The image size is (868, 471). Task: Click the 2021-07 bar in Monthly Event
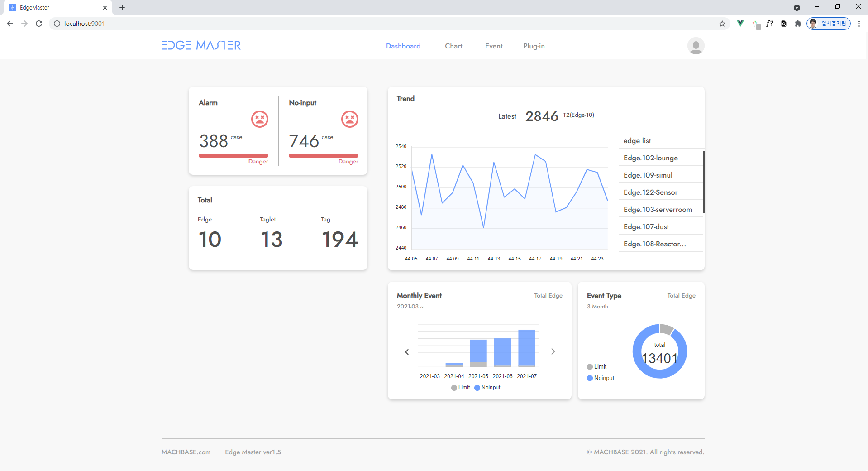pyautogui.click(x=527, y=348)
